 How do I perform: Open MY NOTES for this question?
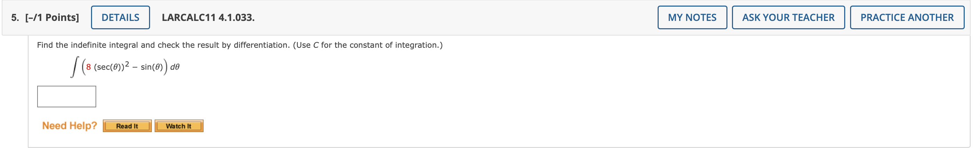(x=692, y=17)
